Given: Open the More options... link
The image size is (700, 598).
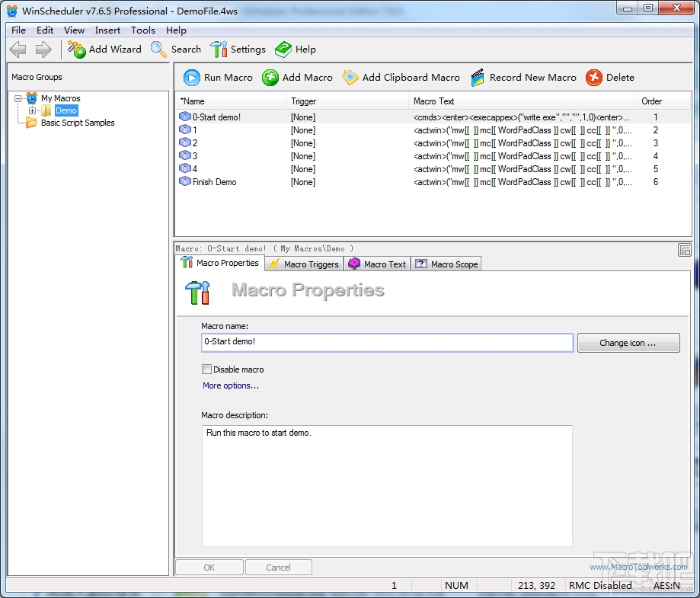Looking at the screenshot, I should 231,385.
